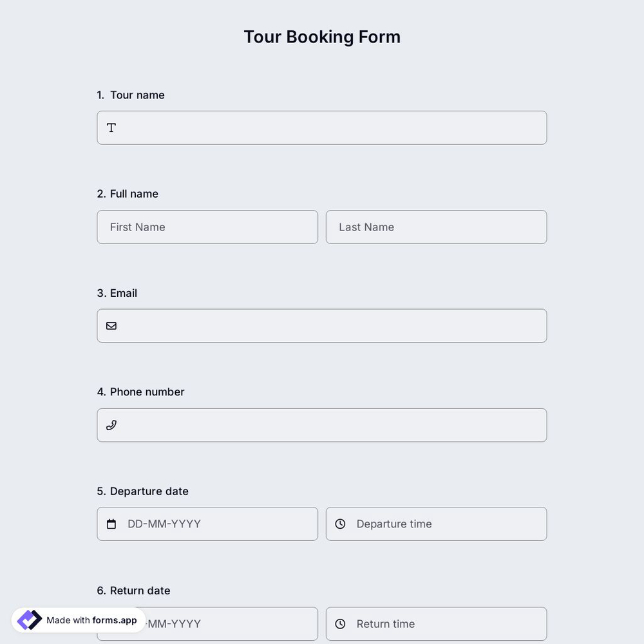This screenshot has width=644, height=644.
Task: Click the forms.app diamond logo icon
Action: [28, 620]
